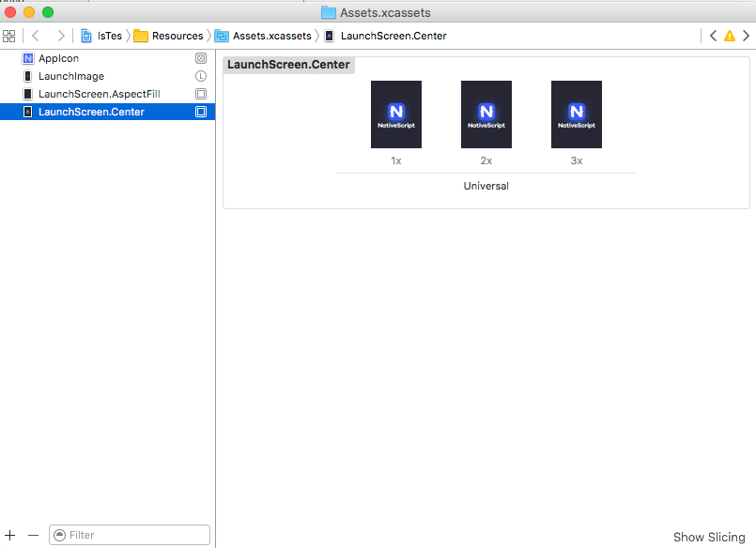Image resolution: width=756 pixels, height=548 pixels.
Task: Click the LaunchScreen.Center image set badge
Action: click(201, 112)
